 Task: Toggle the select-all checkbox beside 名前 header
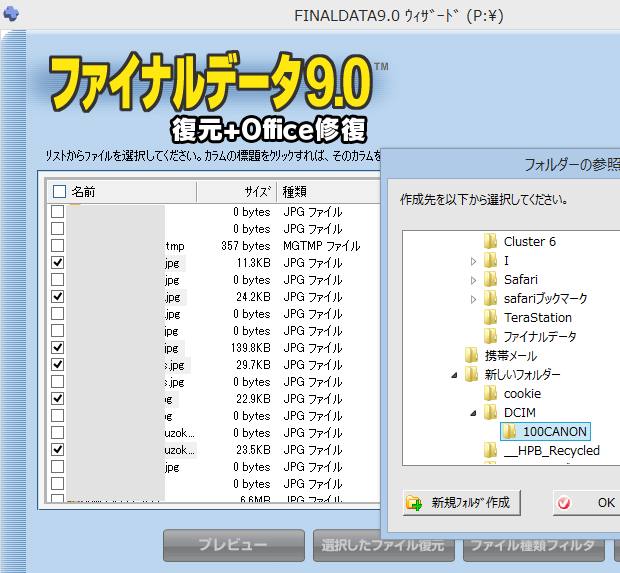[x=59, y=192]
